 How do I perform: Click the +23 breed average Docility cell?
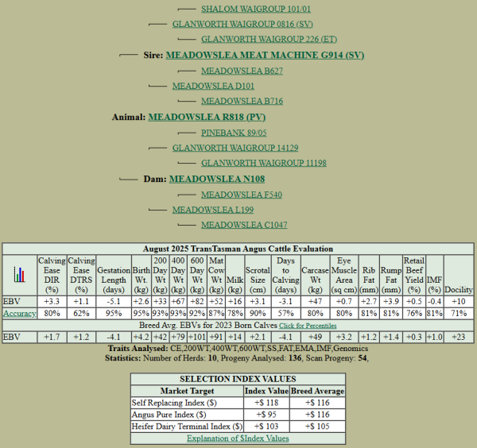click(x=459, y=338)
